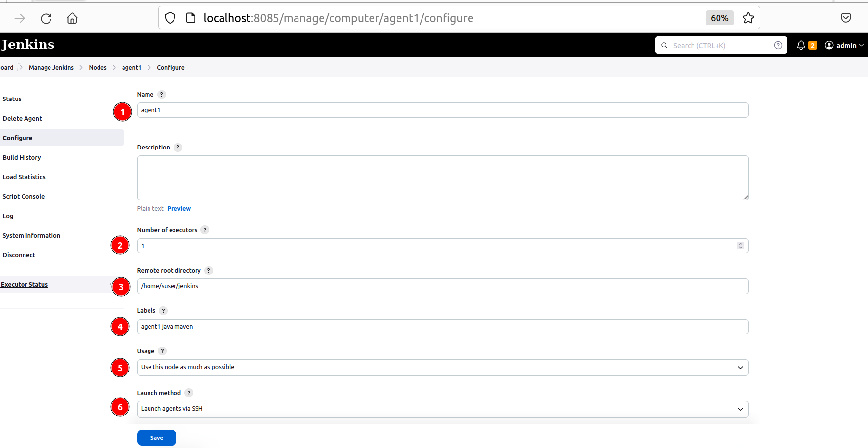Focus the Search (CTRL+K) box
Image resolution: width=868 pixels, height=448 pixels.
click(x=721, y=45)
